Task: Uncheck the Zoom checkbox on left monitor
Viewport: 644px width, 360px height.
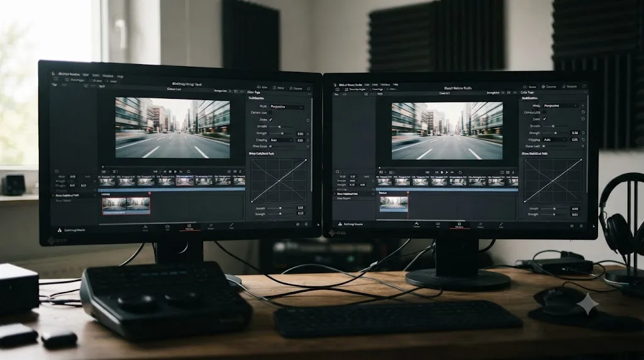Action: point(270,120)
